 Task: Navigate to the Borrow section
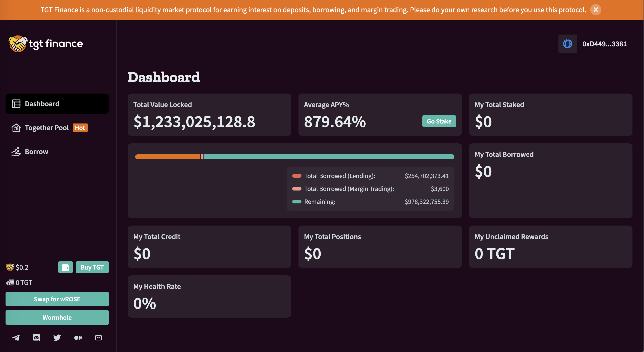36,152
